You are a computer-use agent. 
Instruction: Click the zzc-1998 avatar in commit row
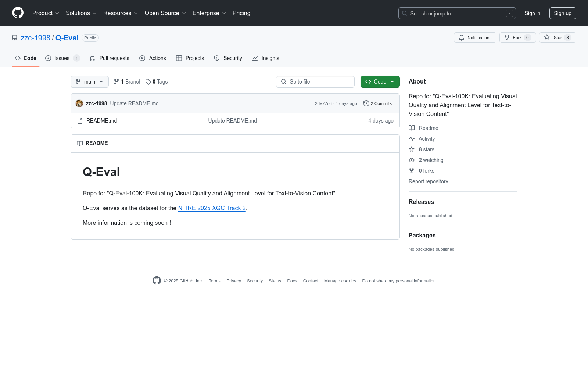pos(79,103)
